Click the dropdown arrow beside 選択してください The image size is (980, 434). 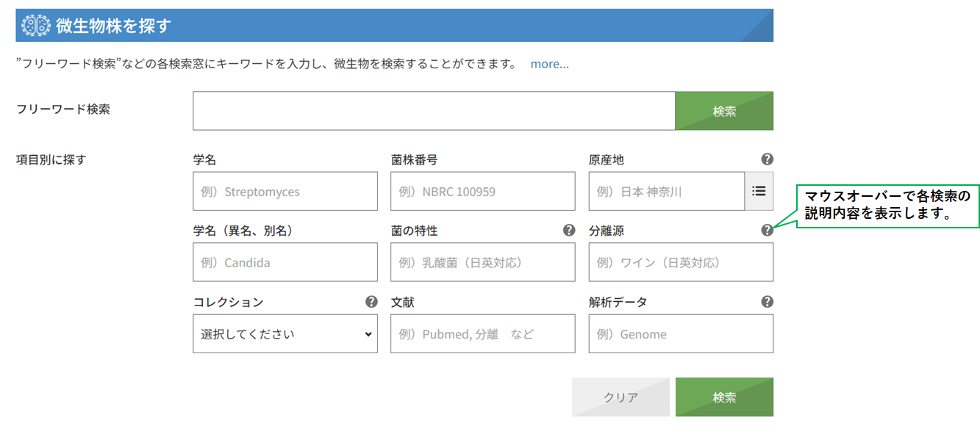point(368,334)
